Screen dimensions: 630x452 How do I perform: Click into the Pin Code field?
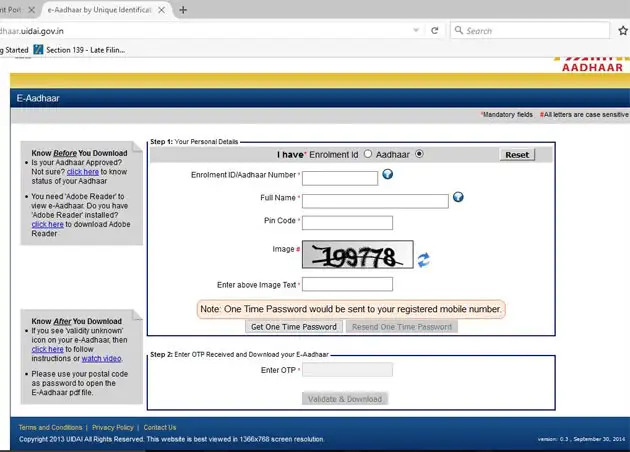[347, 222]
